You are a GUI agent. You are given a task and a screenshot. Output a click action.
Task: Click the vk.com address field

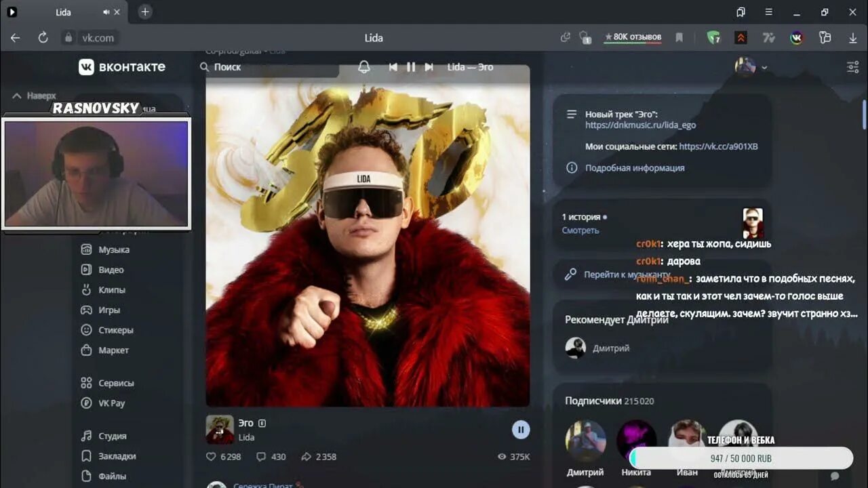click(98, 38)
